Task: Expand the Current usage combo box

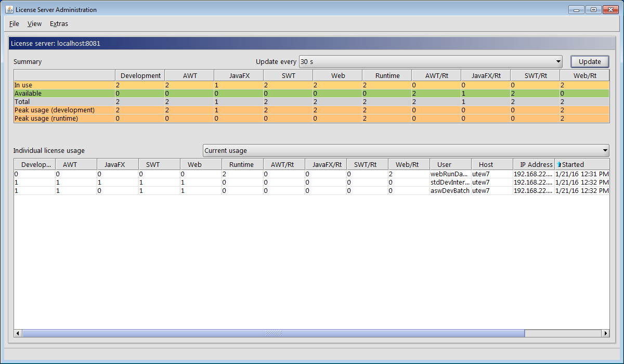Action: click(x=604, y=151)
